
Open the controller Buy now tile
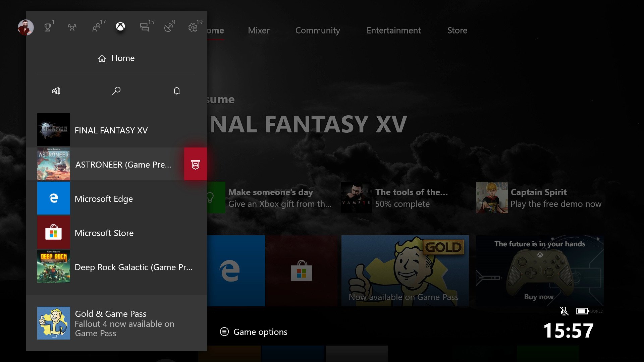[540, 271]
